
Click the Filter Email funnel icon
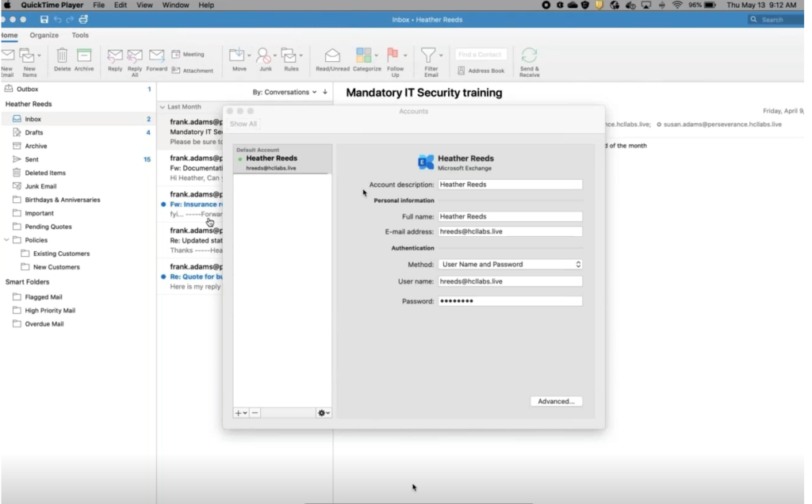click(x=428, y=55)
